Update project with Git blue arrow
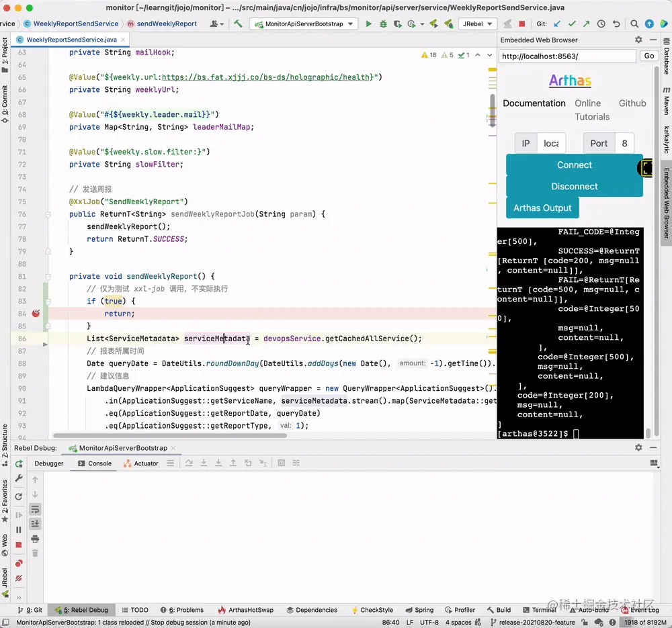672x628 pixels. 556,24
